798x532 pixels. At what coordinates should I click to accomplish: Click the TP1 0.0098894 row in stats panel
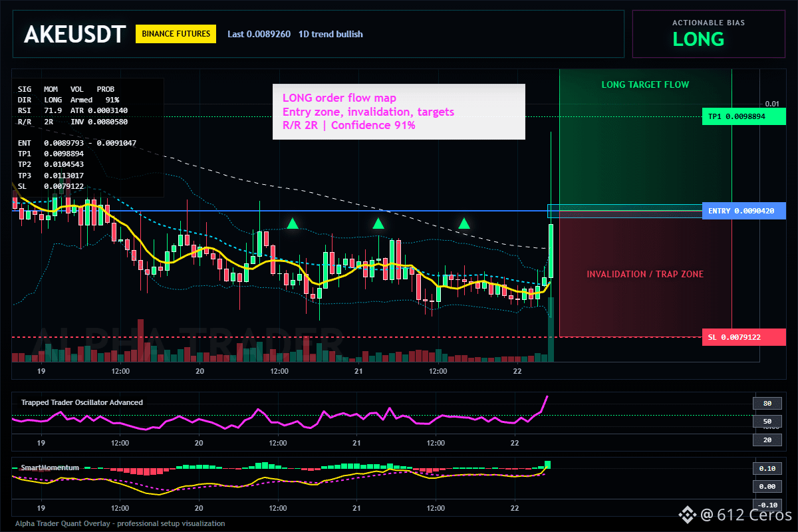(x=51, y=154)
